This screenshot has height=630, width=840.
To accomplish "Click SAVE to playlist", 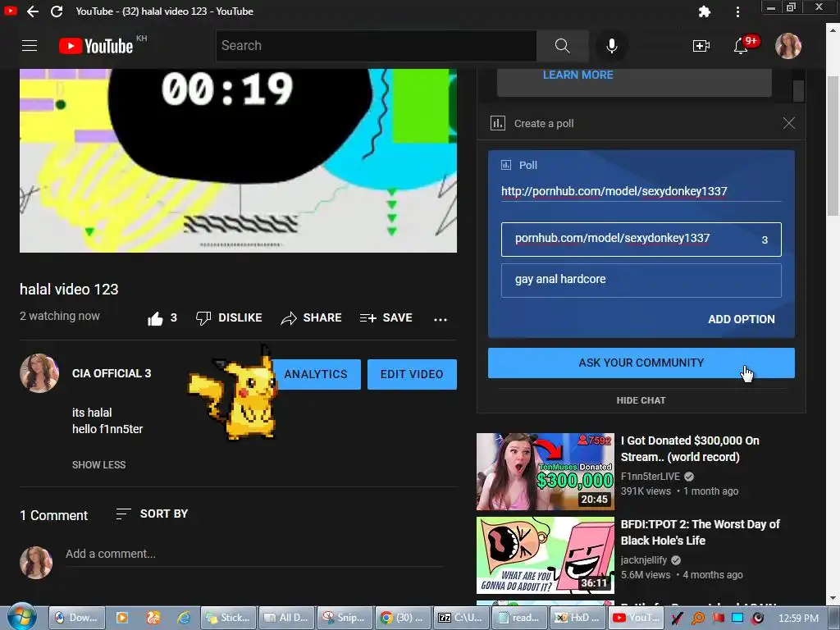I will click(386, 317).
